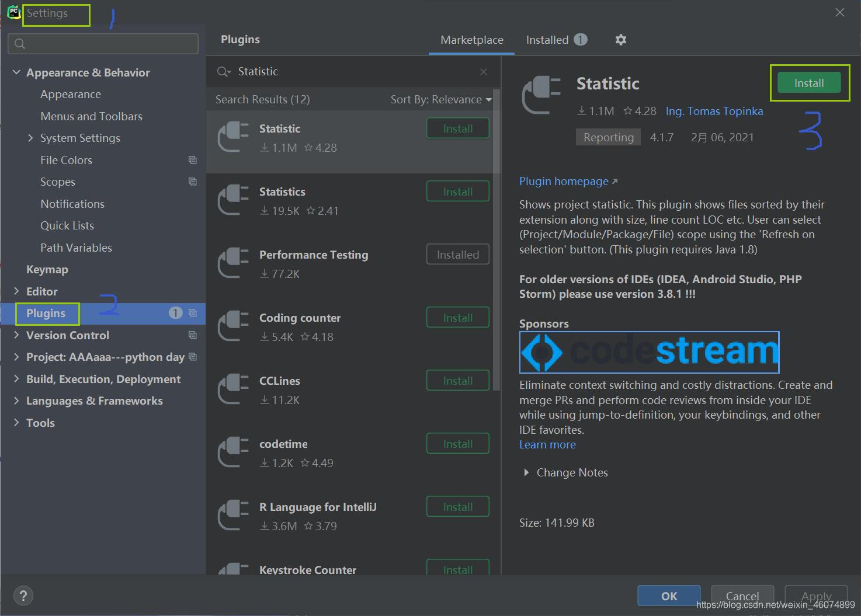861x616 pixels.
Task: Click the large Statistic icon in details
Action: (x=541, y=95)
